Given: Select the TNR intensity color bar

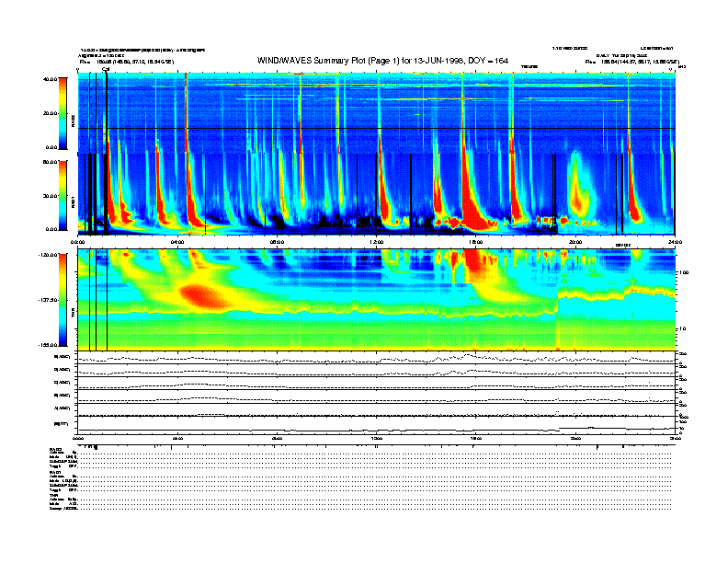Looking at the screenshot, I should 63,300.
